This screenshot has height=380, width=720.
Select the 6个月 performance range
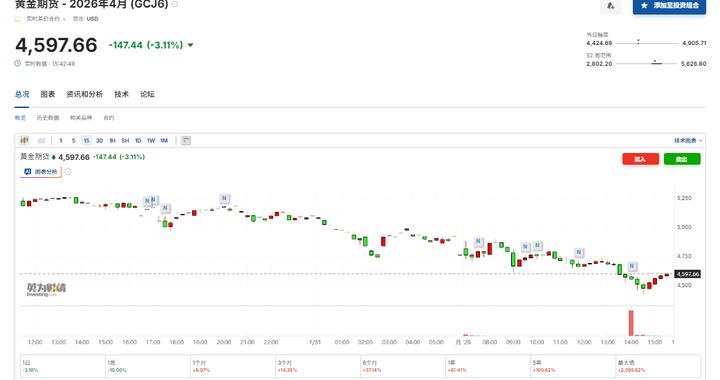click(403, 366)
